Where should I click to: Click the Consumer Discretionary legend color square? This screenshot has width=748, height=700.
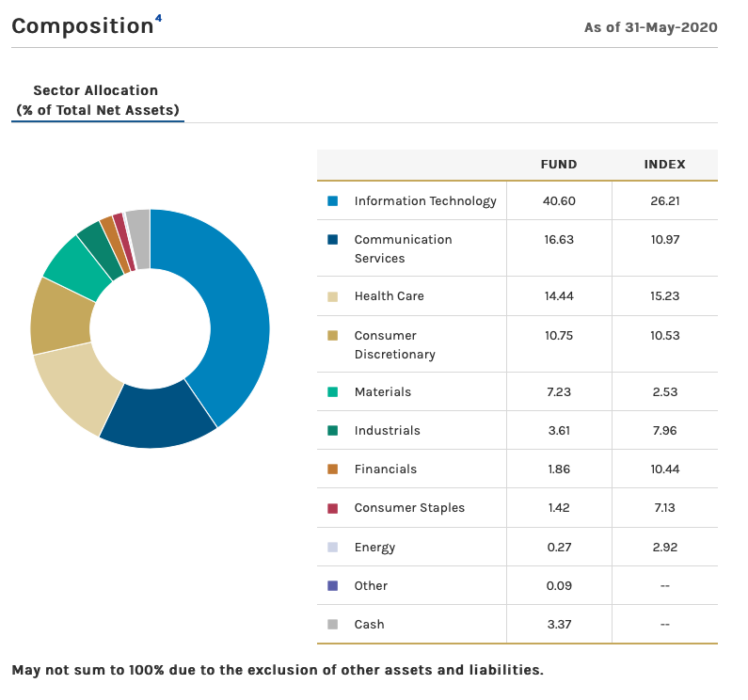(332, 336)
